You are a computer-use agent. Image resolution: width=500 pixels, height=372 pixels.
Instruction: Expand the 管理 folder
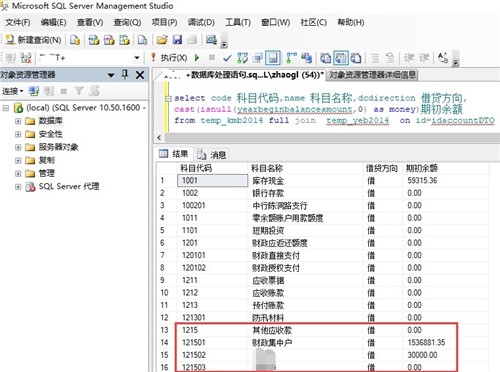18,174
